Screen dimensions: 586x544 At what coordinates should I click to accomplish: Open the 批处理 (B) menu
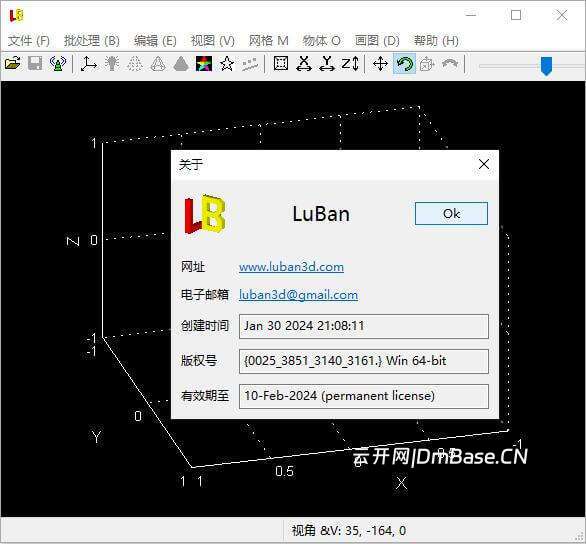click(x=92, y=40)
